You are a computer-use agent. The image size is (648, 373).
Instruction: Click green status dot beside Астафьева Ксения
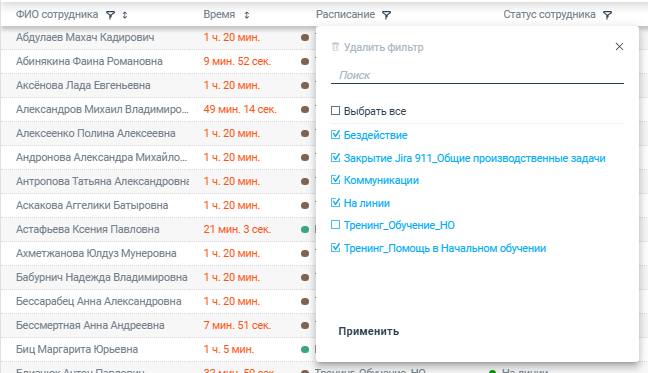pos(305,229)
